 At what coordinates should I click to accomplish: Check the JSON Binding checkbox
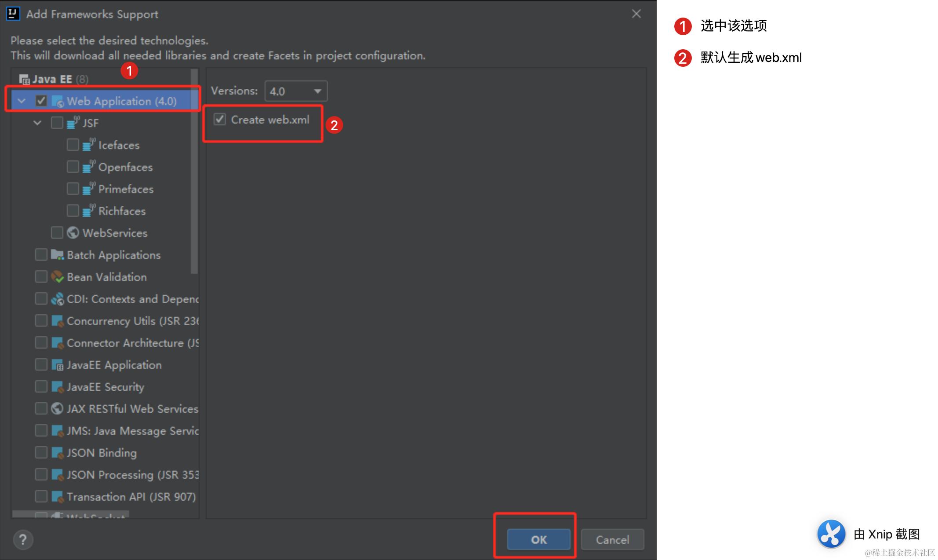click(41, 452)
